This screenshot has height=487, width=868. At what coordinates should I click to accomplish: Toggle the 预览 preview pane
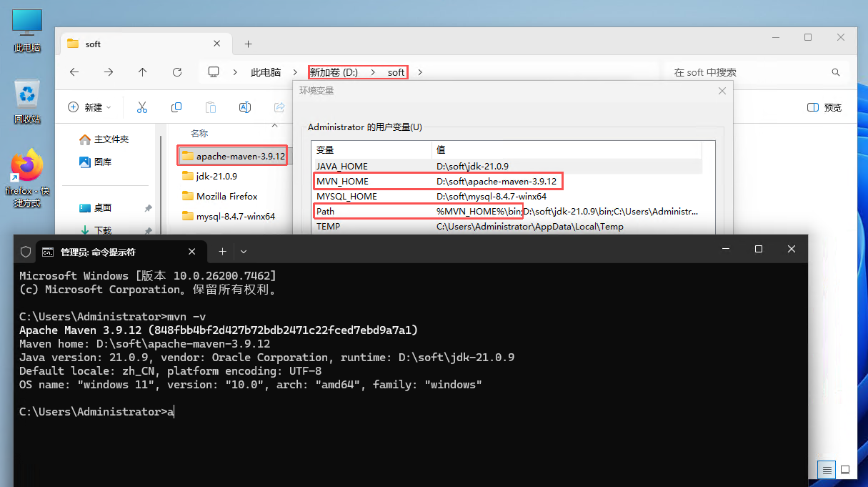click(824, 107)
